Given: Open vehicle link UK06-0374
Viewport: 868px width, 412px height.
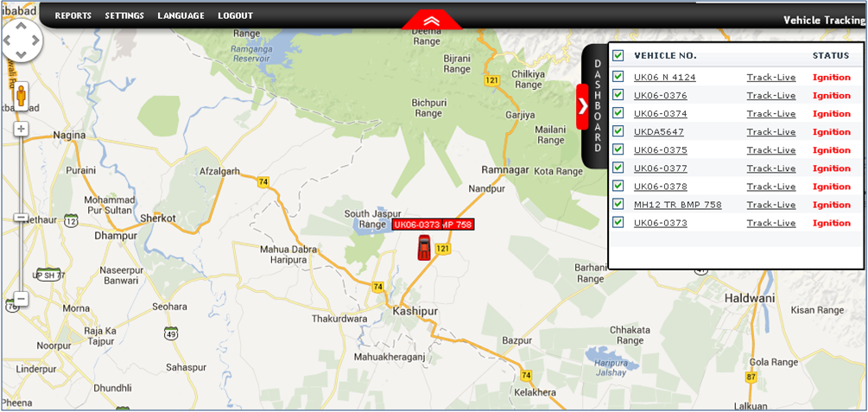Looking at the screenshot, I should point(661,114).
